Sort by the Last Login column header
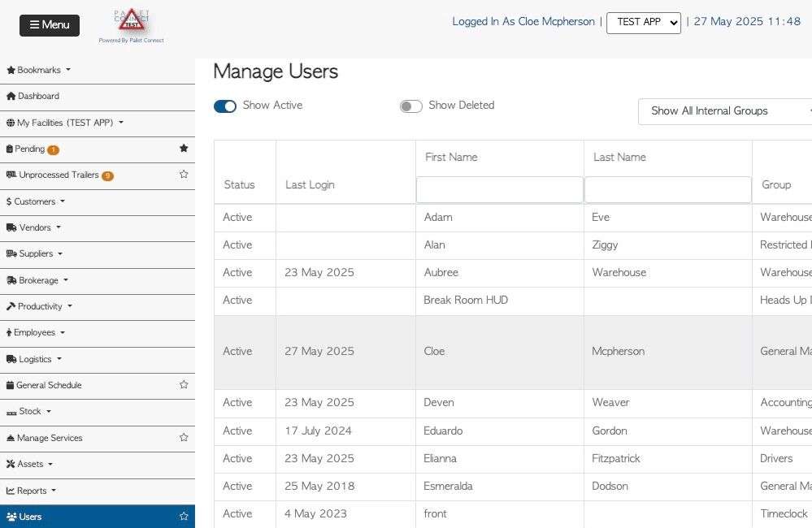This screenshot has height=528, width=812. tap(310, 185)
